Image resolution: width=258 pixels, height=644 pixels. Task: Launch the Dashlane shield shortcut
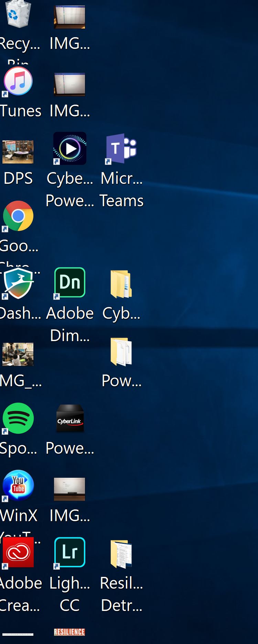pos(18,283)
